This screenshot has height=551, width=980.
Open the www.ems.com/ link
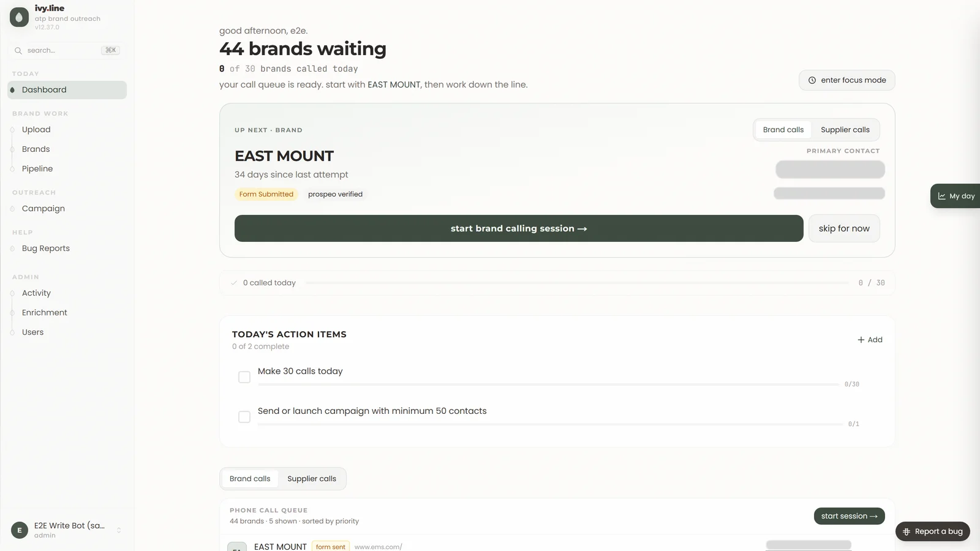tap(378, 547)
